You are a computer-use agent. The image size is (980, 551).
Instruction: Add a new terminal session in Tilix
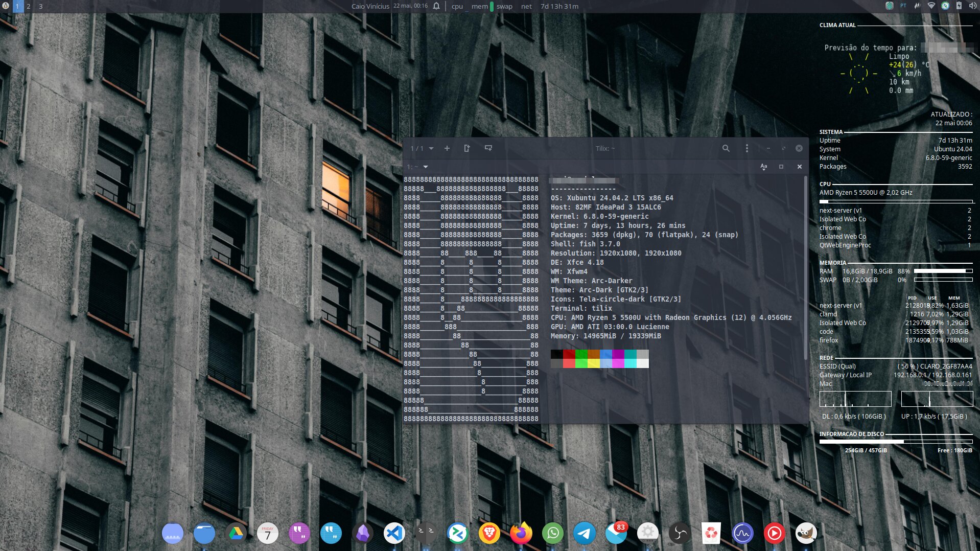[447, 148]
